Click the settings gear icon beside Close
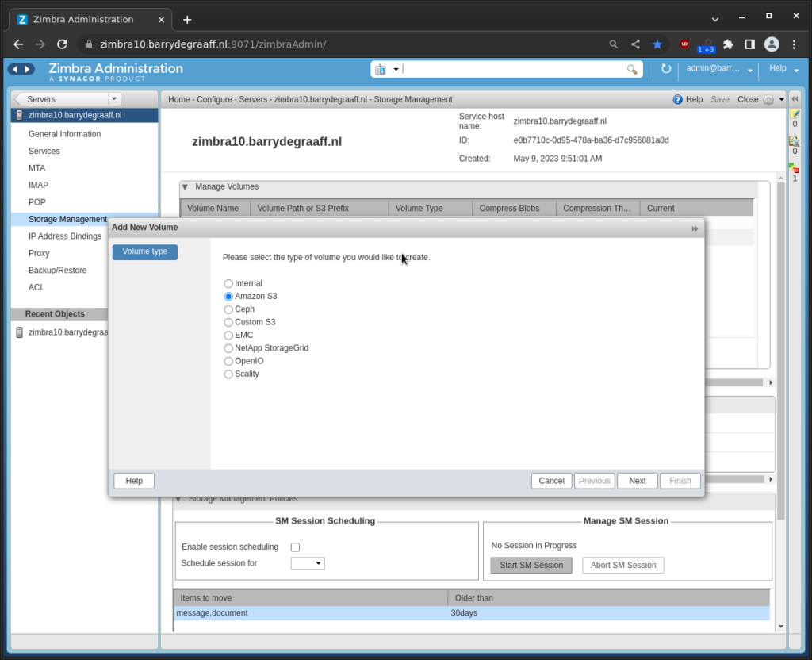The height and width of the screenshot is (660, 812). [x=768, y=99]
